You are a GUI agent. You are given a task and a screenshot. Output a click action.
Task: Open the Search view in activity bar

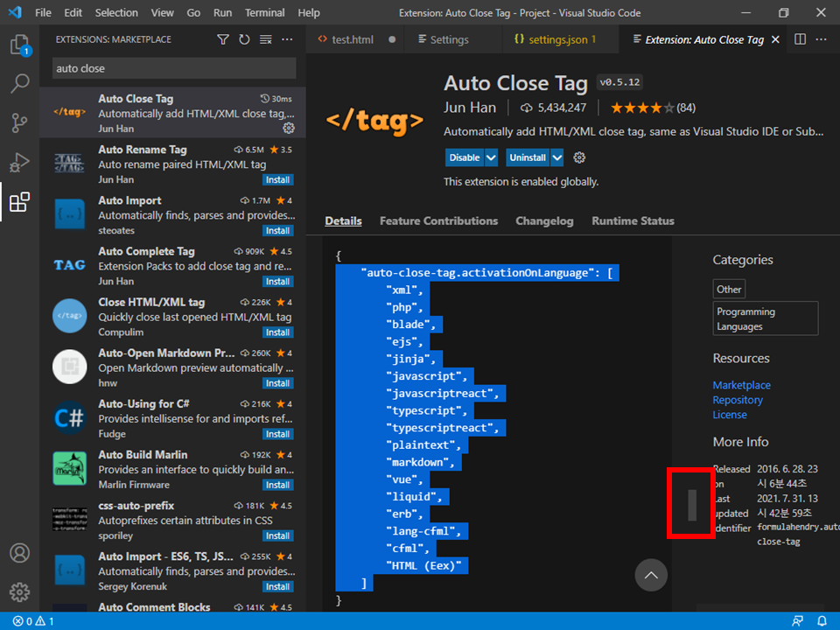[x=20, y=83]
